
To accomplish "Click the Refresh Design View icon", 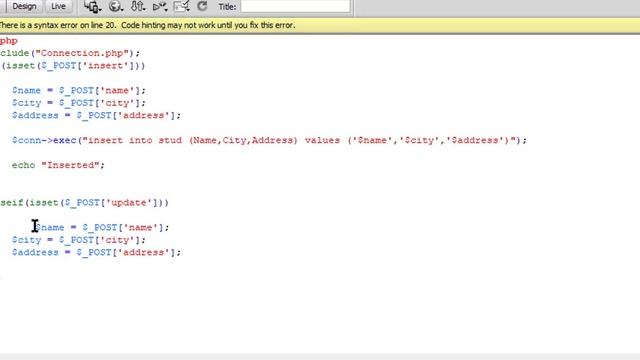I will tap(202, 6).
